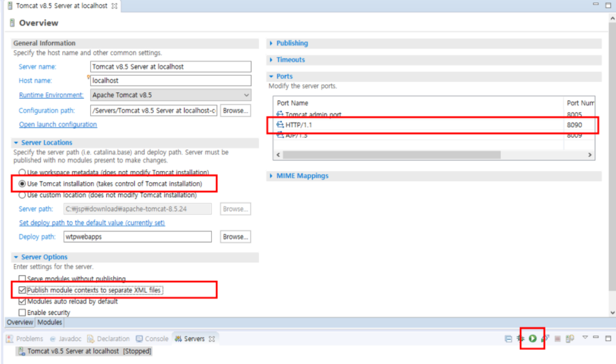This screenshot has height=364, width=616.
Task: Open the Javadoc view tab
Action: click(66, 339)
